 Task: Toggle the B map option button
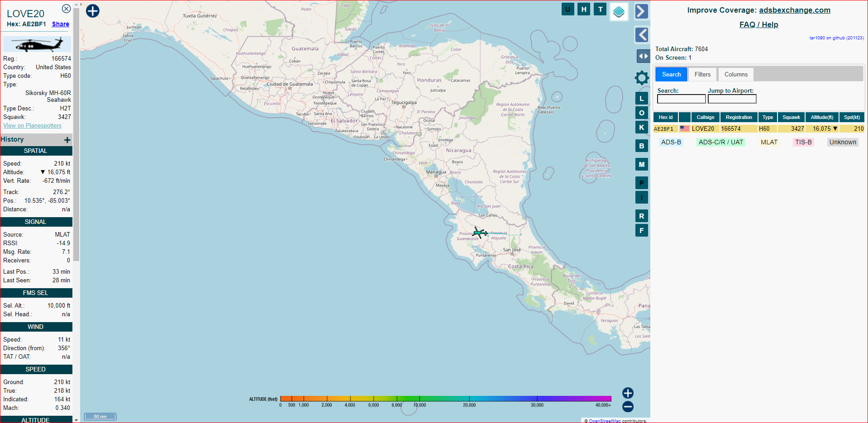641,146
